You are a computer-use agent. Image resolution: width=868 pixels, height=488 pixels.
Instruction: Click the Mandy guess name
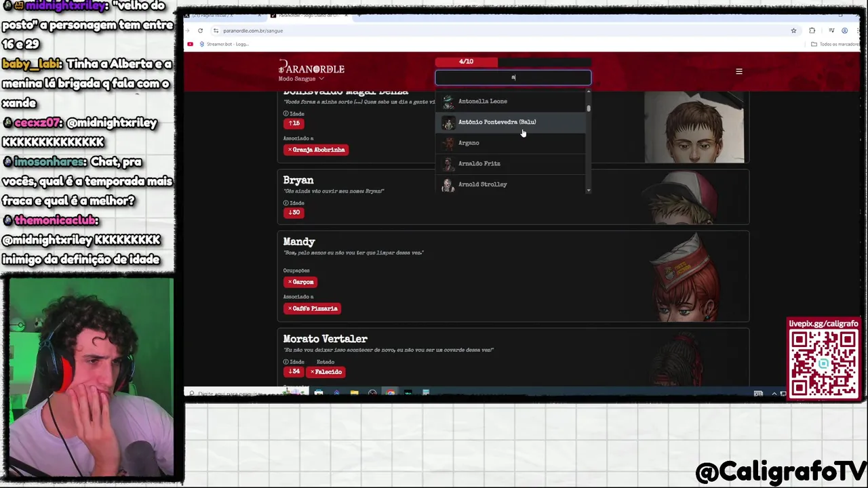click(x=299, y=242)
